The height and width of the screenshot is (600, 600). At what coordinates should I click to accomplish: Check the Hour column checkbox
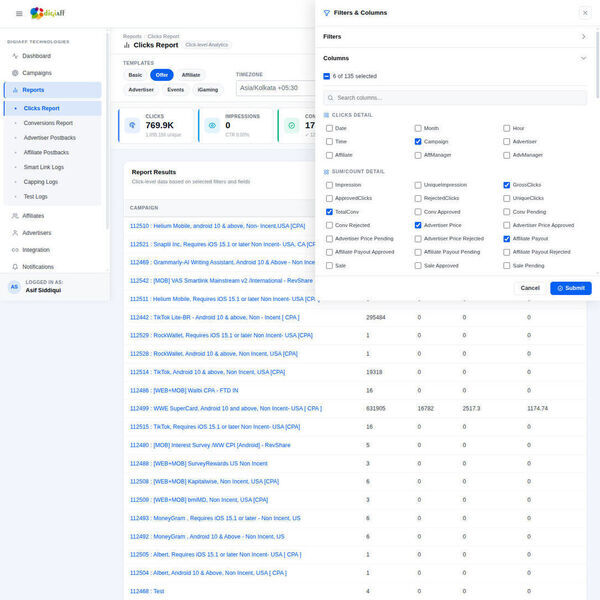pos(507,128)
